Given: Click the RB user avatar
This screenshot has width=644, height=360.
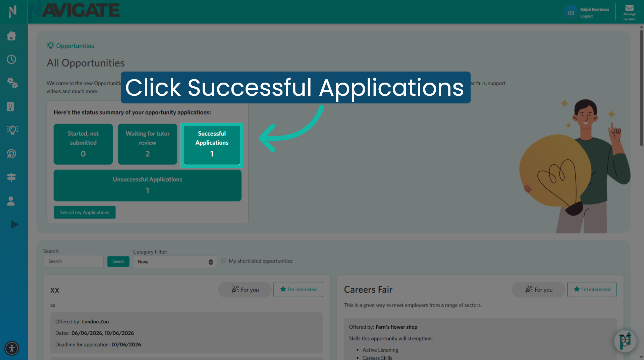Looking at the screenshot, I should pos(571,13).
